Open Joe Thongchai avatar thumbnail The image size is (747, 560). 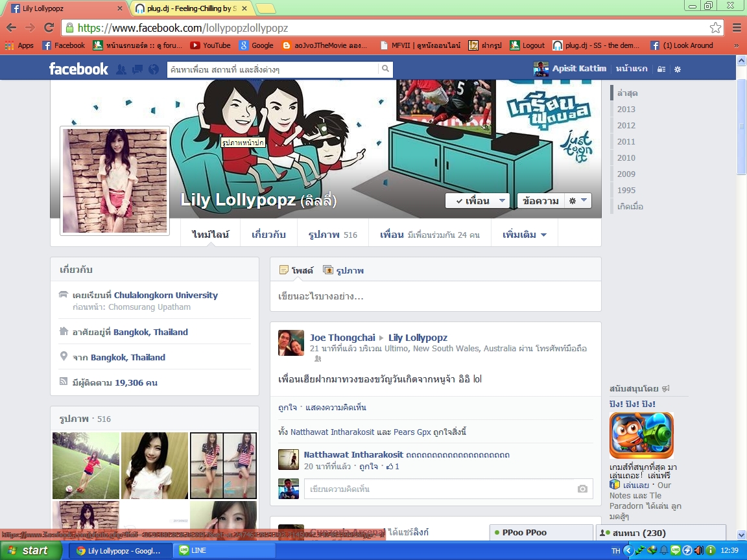(x=291, y=342)
